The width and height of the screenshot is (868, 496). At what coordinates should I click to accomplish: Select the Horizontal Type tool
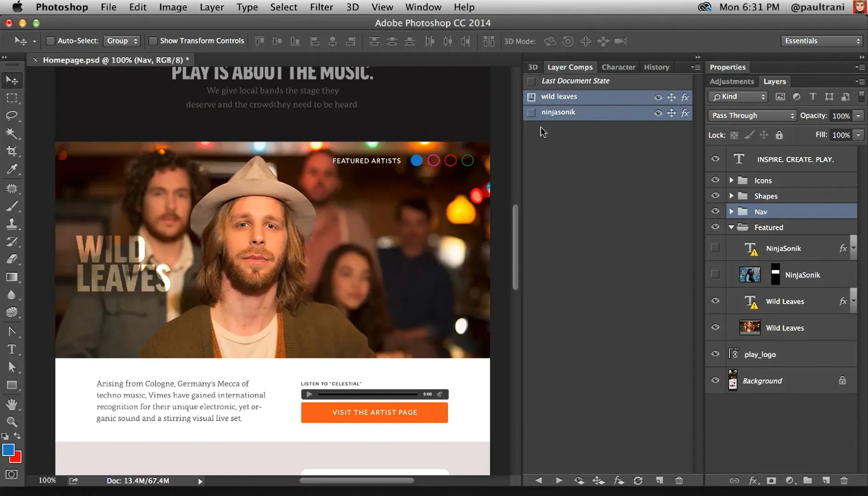12,349
